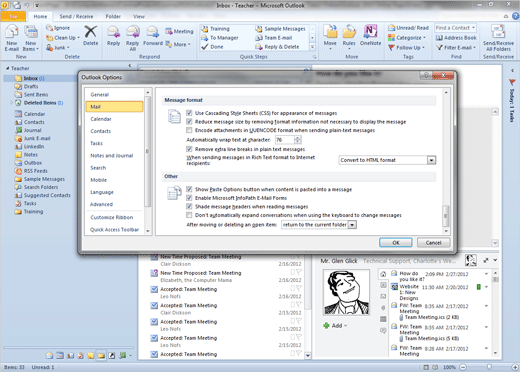
Task: Click the wrap text character count field
Action: [285, 140]
